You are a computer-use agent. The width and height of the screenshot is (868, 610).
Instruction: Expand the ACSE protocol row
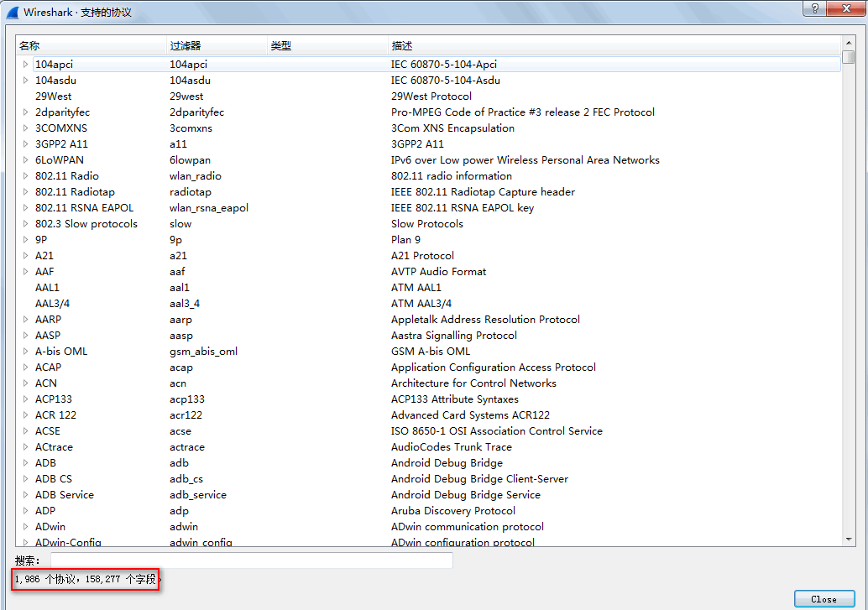(25, 431)
